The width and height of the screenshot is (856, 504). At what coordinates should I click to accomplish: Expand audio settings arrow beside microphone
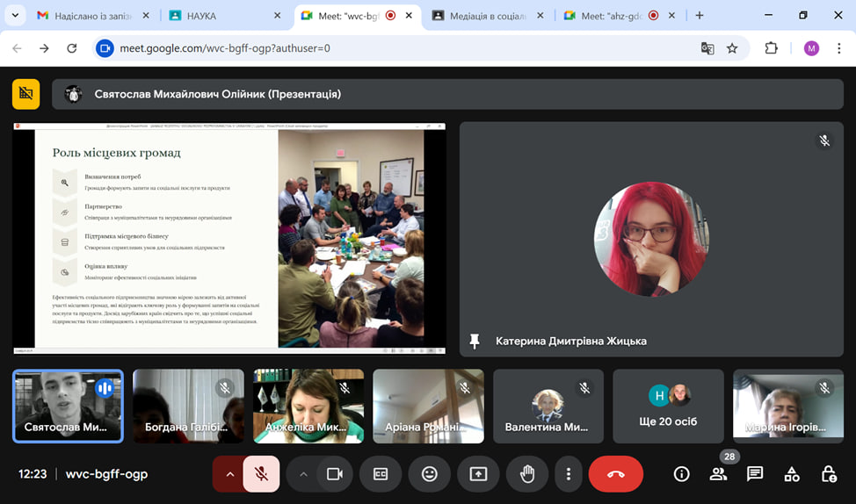(229, 474)
